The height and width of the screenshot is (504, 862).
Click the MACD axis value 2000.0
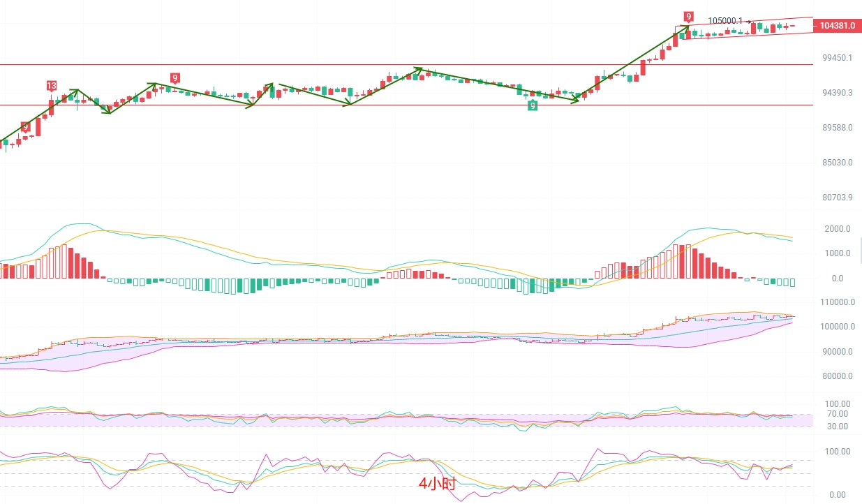837,229
